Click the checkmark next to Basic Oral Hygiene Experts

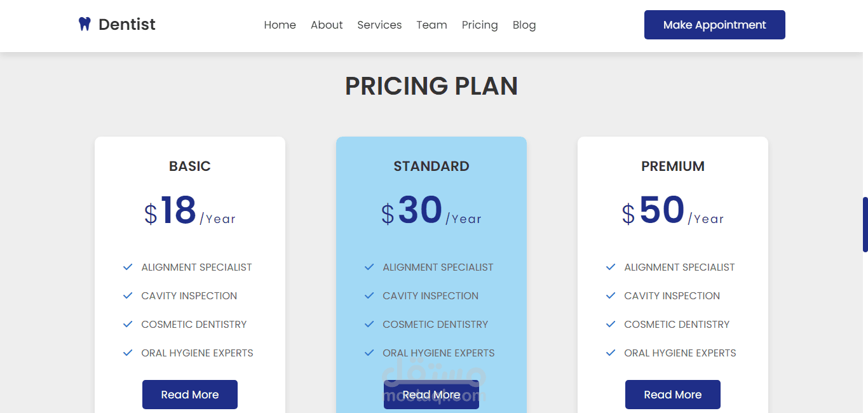[128, 353]
